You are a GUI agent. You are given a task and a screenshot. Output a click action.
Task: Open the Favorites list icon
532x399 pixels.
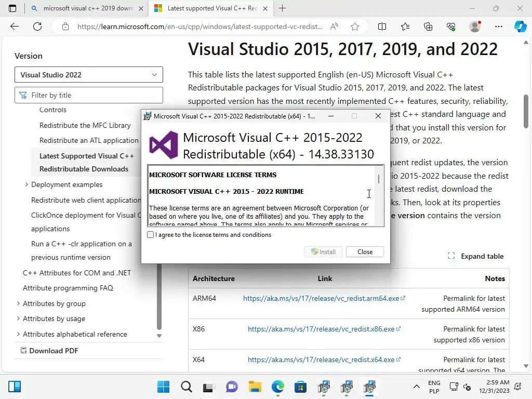[x=405, y=26]
